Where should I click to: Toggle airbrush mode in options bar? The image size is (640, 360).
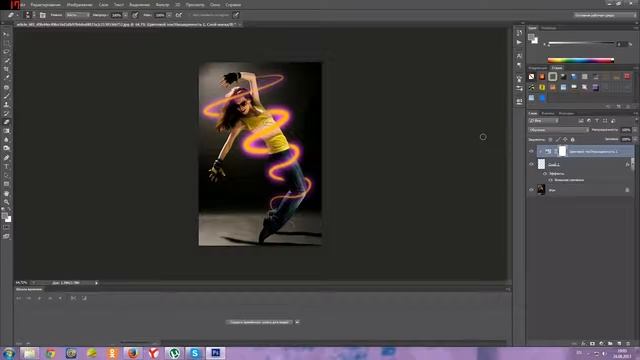(x=179, y=15)
